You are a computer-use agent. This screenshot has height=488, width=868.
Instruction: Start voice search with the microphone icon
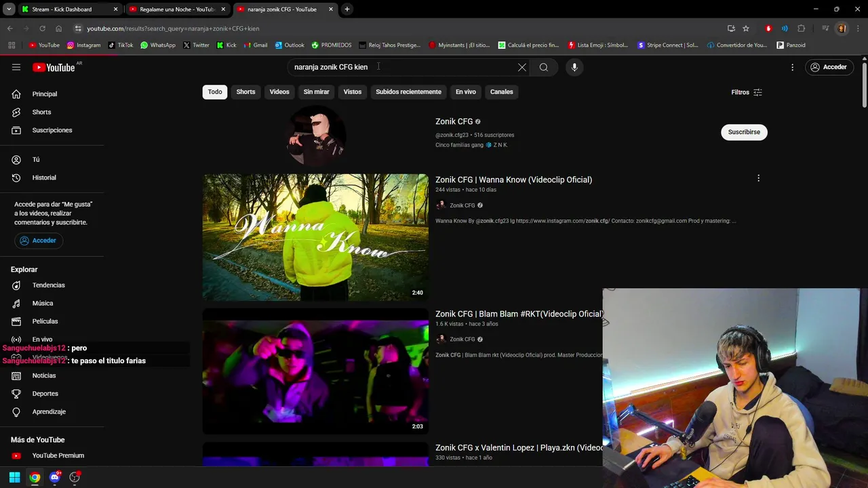click(574, 67)
